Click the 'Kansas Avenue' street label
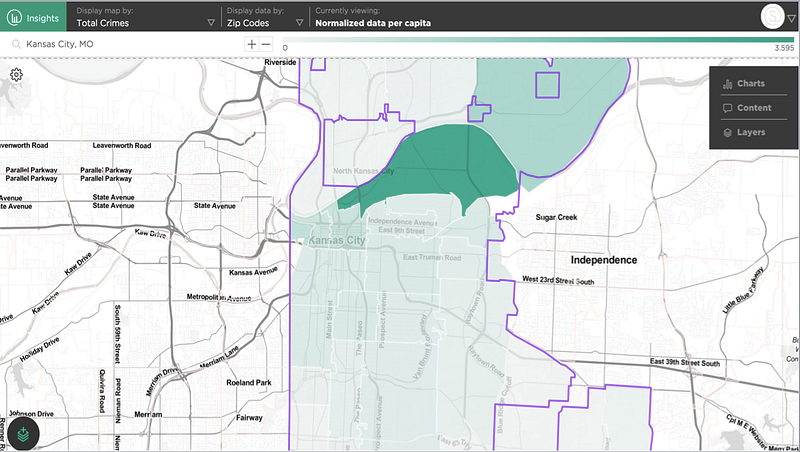The height and width of the screenshot is (452, 800). pos(253,271)
